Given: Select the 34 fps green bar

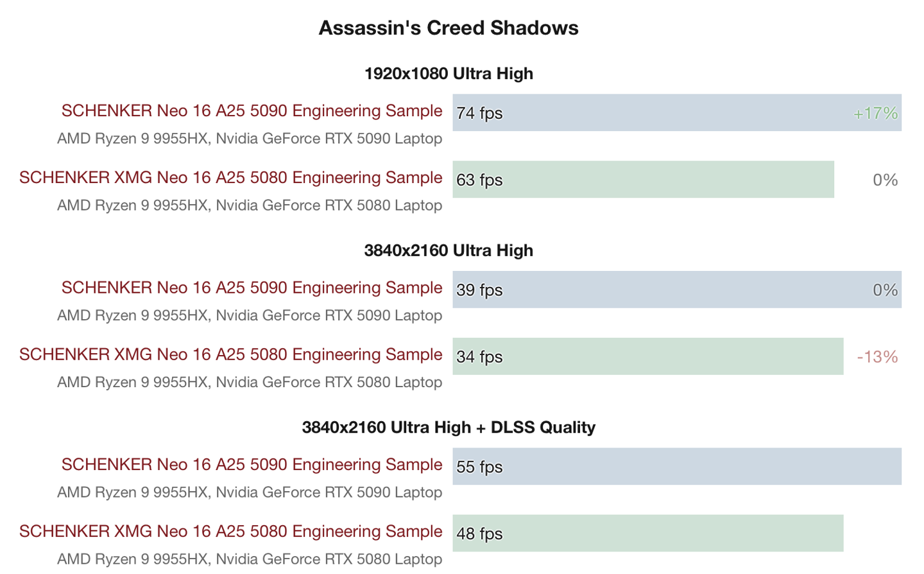Looking at the screenshot, I should pyautogui.click(x=647, y=356).
